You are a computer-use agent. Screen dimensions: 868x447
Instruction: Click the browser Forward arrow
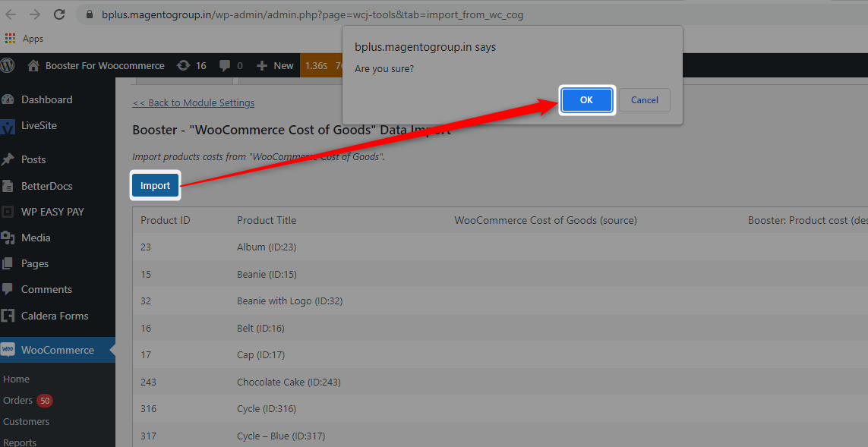click(x=34, y=14)
